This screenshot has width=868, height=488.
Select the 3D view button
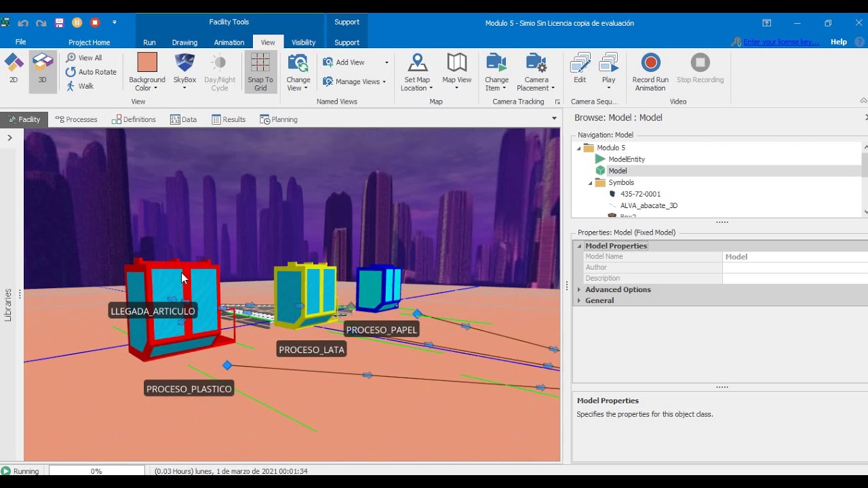(x=42, y=71)
